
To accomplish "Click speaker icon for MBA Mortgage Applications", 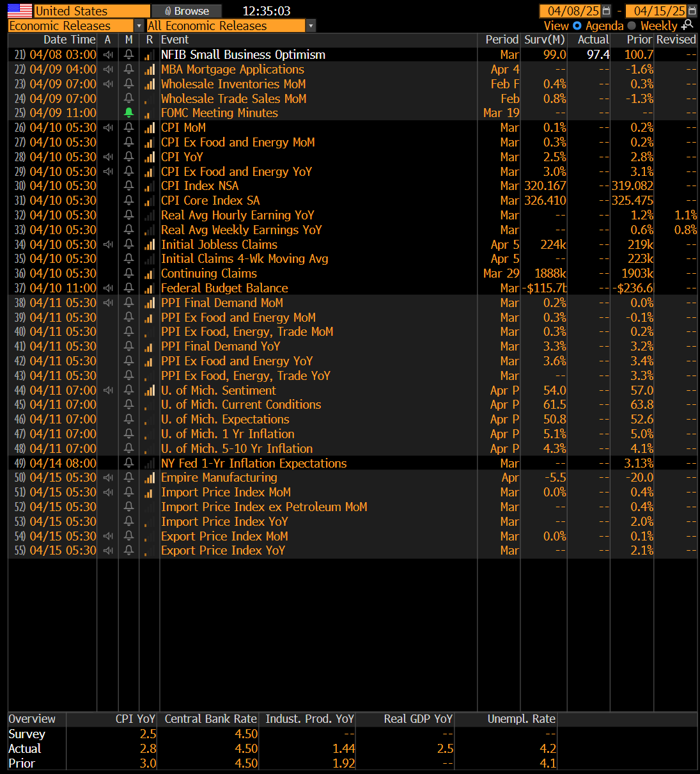I will coord(108,70).
